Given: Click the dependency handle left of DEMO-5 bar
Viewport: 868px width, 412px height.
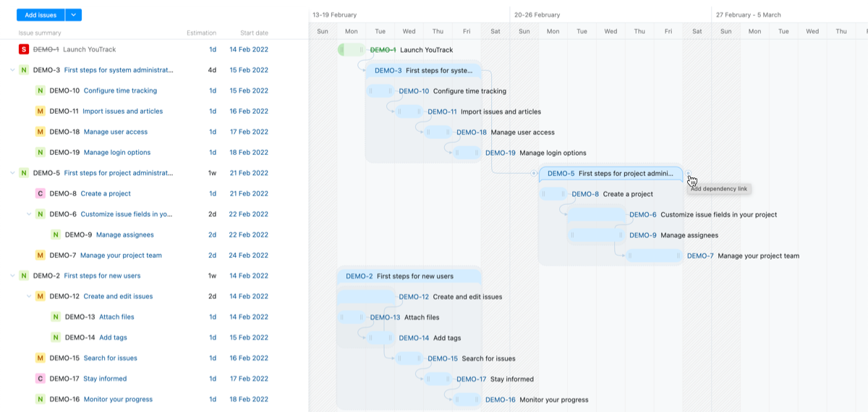Looking at the screenshot, I should 534,174.
